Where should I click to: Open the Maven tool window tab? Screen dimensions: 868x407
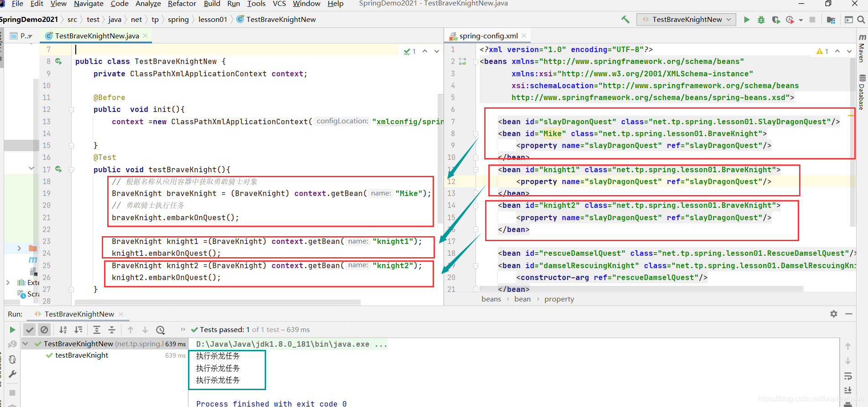[862, 48]
